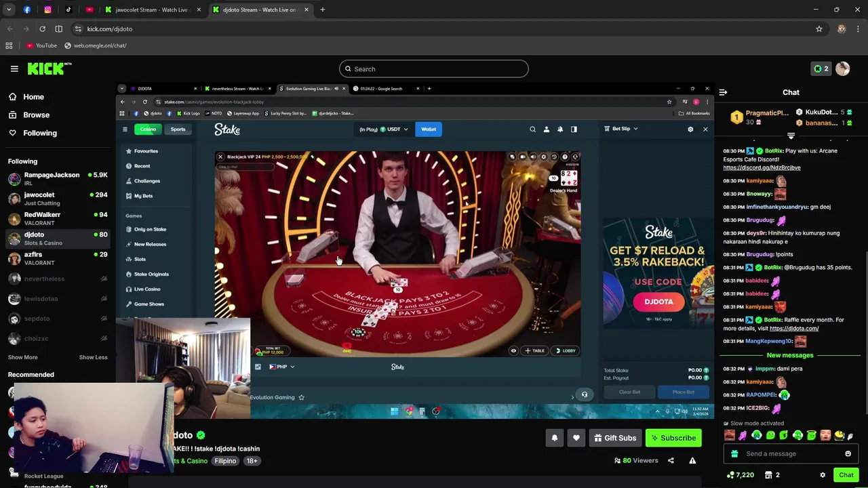Open chat settings gear
Screen dimensions: 868x488
tap(823, 475)
